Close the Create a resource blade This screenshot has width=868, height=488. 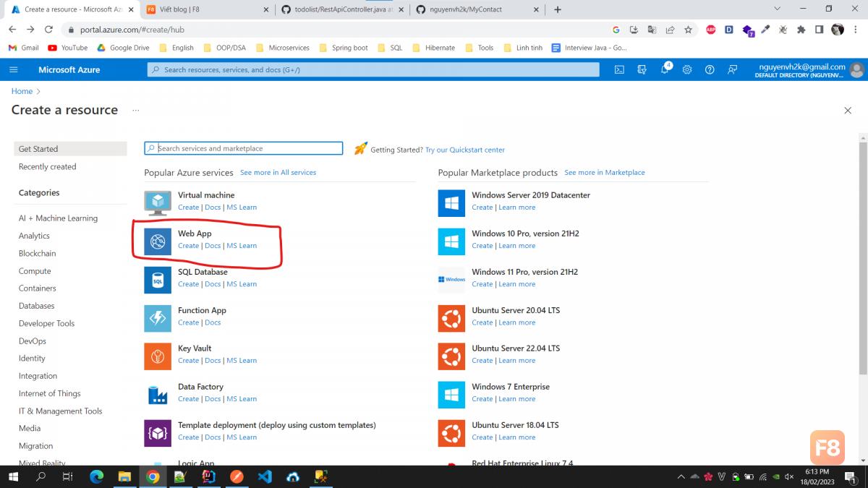click(x=848, y=110)
